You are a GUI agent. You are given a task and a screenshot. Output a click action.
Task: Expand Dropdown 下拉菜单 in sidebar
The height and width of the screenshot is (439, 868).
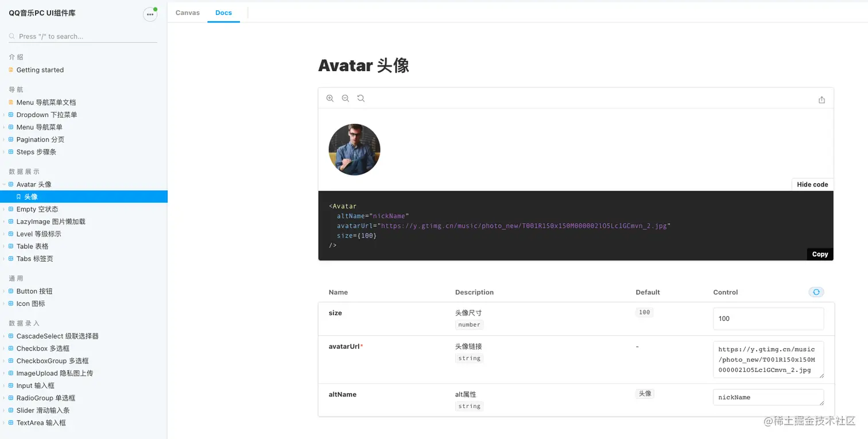click(47, 115)
